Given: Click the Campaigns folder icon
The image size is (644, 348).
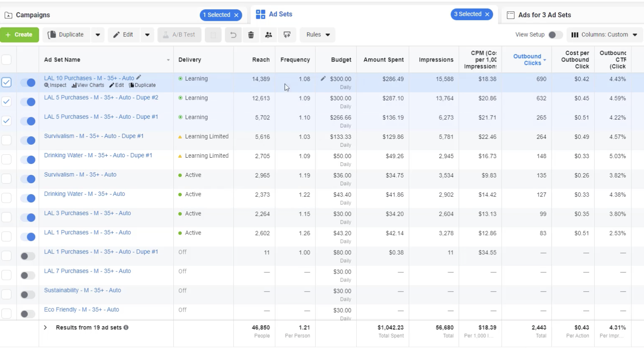Looking at the screenshot, I should [8, 15].
